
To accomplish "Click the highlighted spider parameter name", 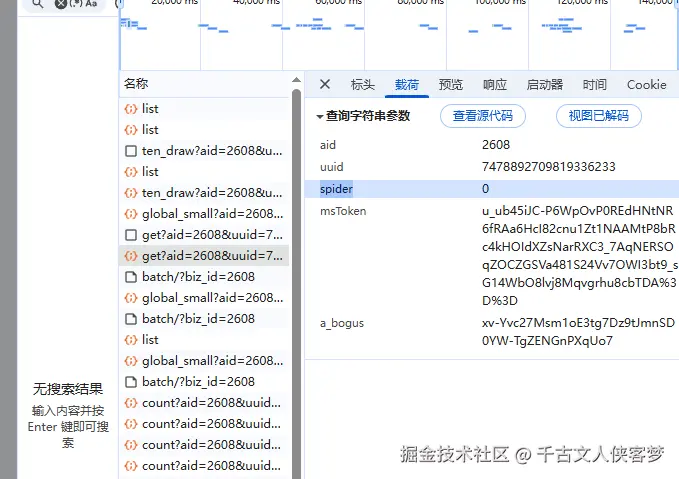I will coord(336,189).
